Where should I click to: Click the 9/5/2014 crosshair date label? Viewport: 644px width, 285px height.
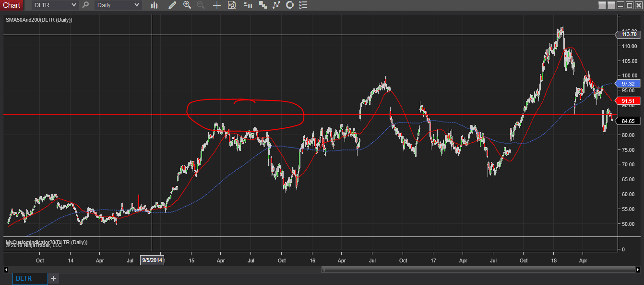[152, 260]
